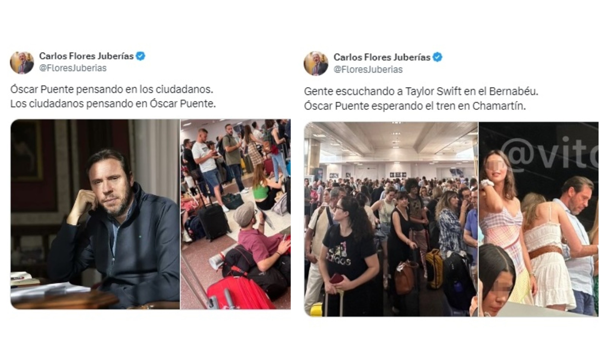Open Carlos Flores Juberías name in left tweet

86,56
